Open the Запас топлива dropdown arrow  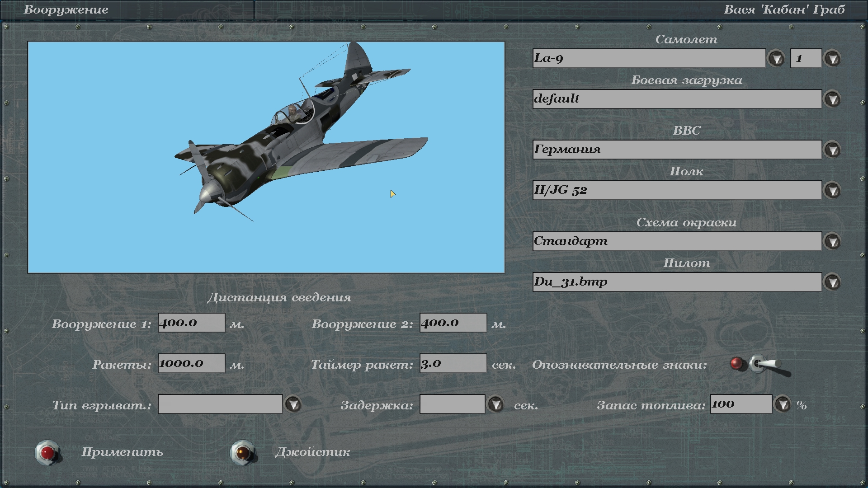[x=783, y=404]
